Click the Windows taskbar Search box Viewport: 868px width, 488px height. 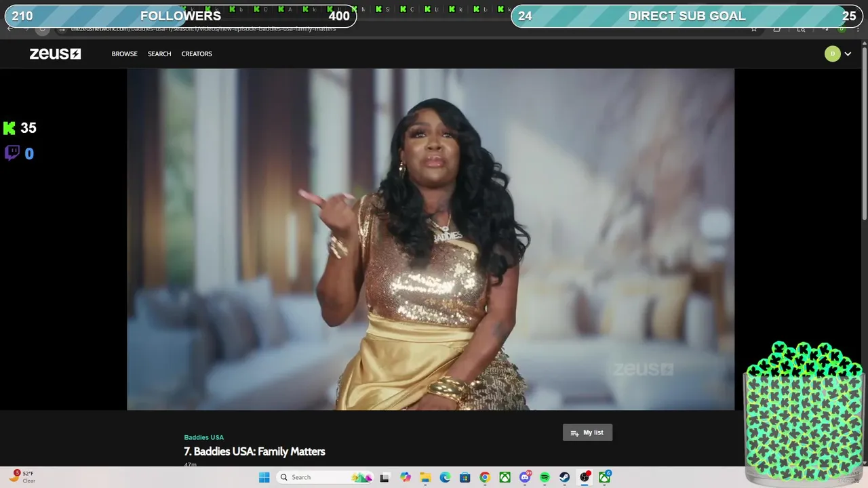(x=325, y=477)
